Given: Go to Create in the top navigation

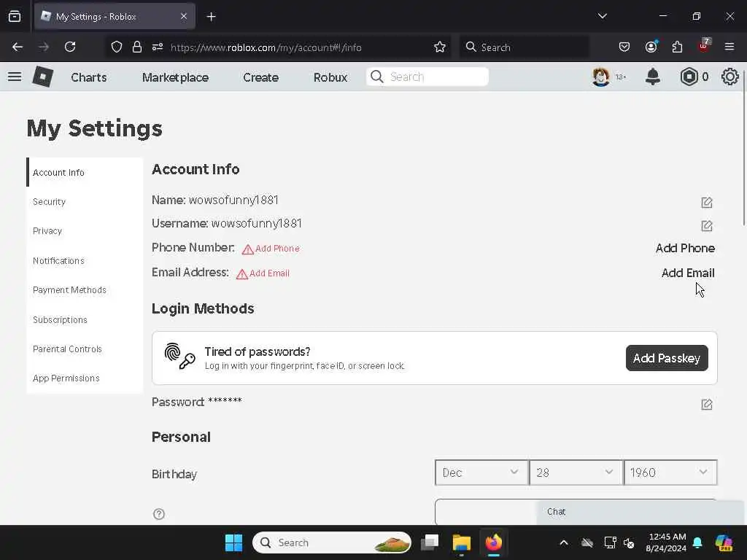Looking at the screenshot, I should tap(260, 77).
